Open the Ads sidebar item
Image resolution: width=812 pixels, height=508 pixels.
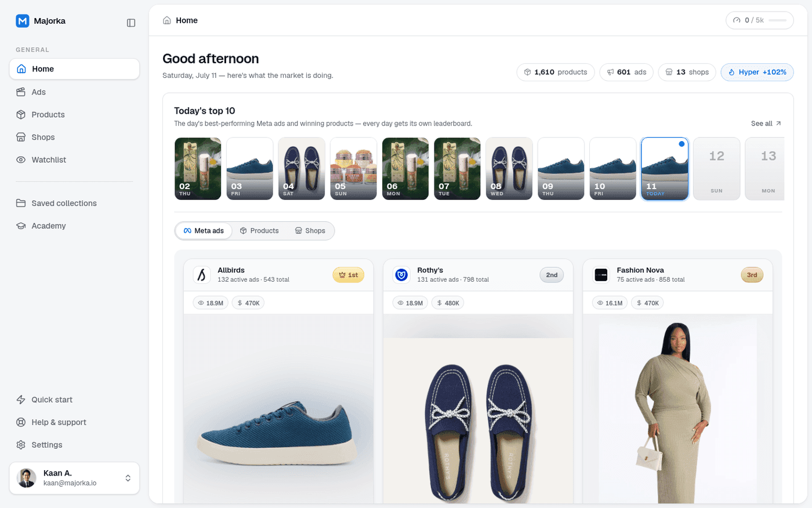pos(74,92)
